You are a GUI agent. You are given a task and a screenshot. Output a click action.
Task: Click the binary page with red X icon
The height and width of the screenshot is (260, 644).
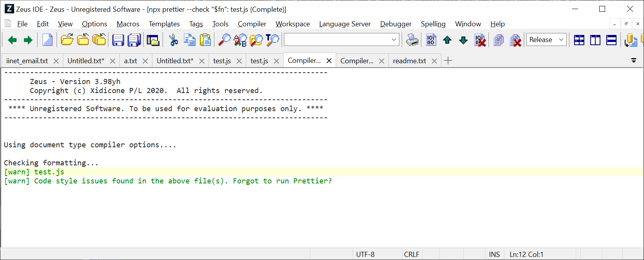click(x=480, y=40)
